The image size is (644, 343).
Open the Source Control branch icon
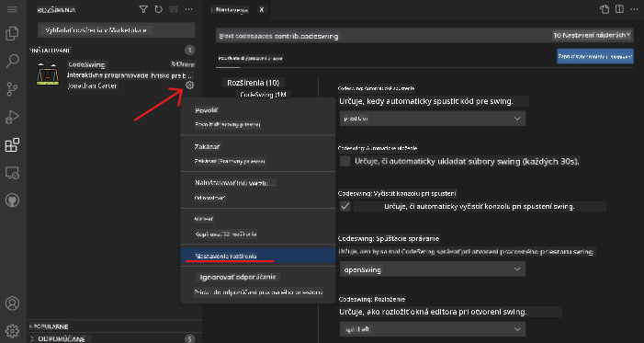[x=12, y=89]
